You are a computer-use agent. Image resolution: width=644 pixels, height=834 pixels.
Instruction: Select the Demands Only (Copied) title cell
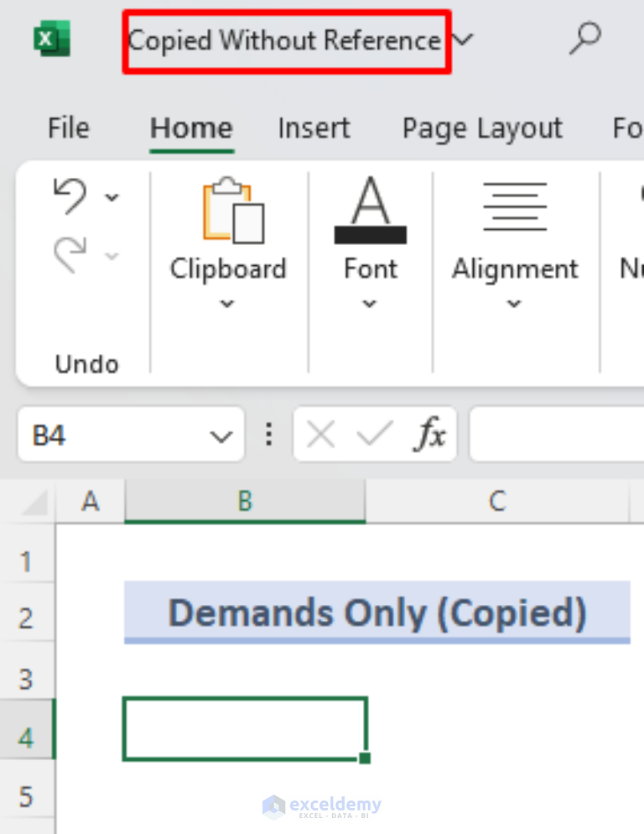pos(377,613)
